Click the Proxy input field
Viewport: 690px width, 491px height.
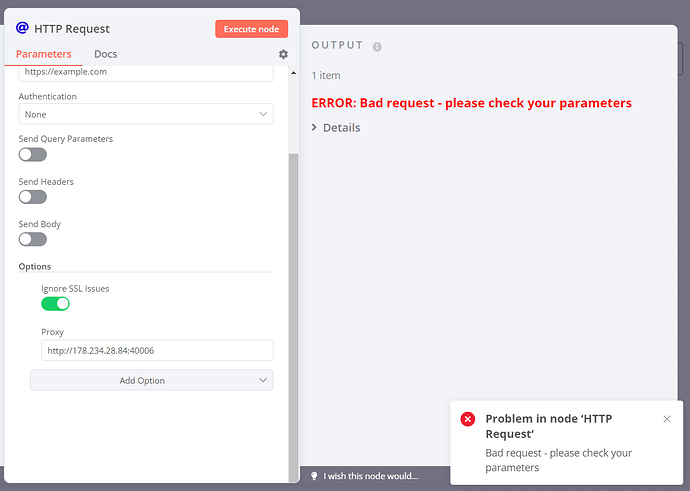click(x=158, y=351)
